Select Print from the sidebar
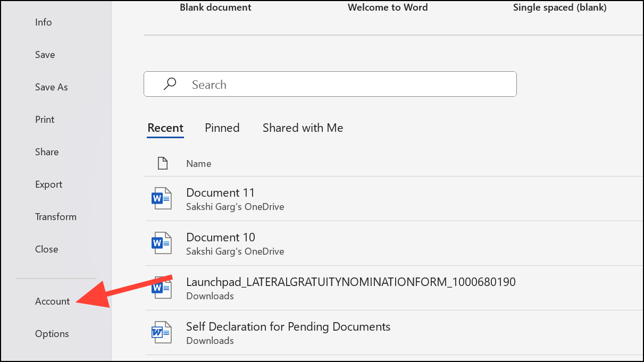Screen dimensions: 644x362 [44, 119]
